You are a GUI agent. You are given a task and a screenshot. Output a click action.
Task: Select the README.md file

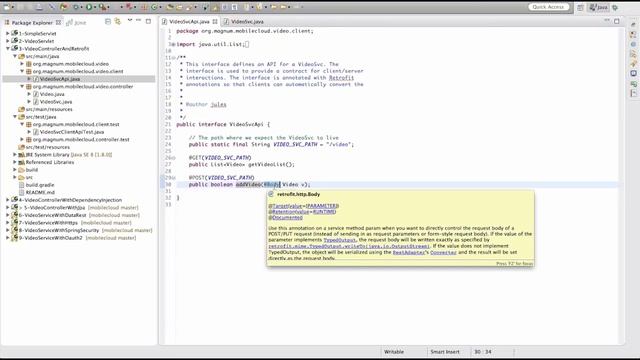point(40,192)
